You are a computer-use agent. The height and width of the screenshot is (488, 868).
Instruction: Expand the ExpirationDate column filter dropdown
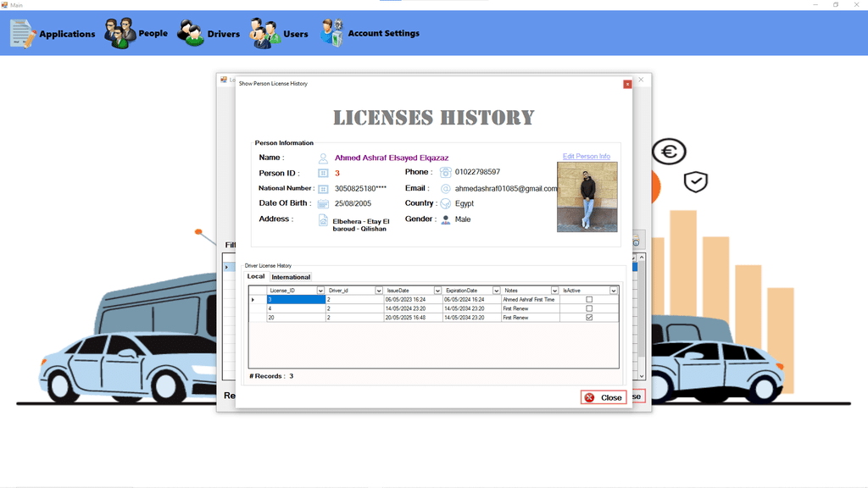click(x=496, y=291)
